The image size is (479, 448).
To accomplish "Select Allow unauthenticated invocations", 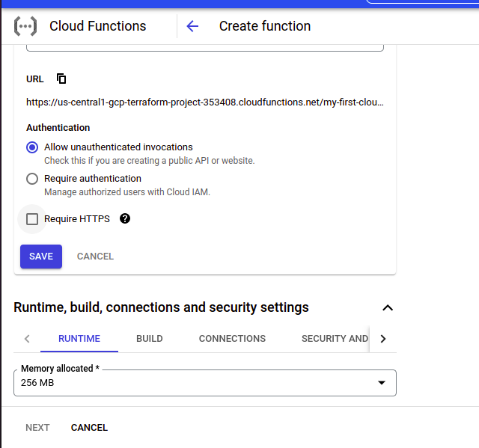I will (x=32, y=147).
